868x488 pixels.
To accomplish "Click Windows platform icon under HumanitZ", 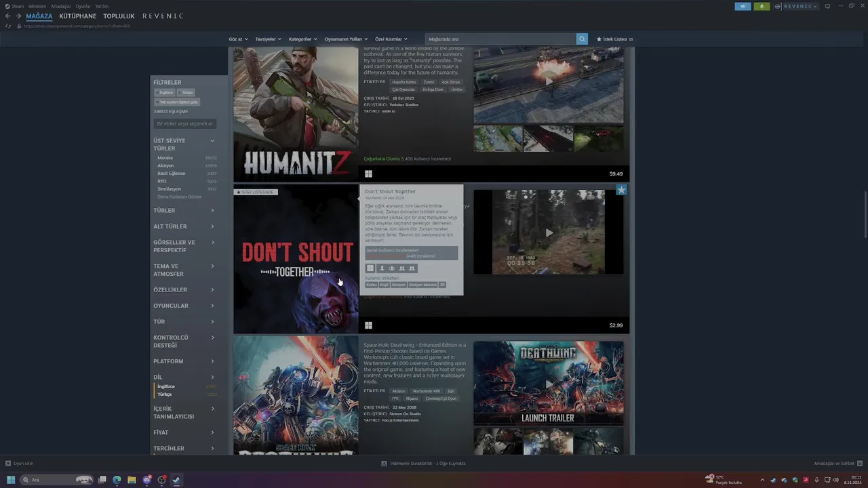I will [x=368, y=174].
